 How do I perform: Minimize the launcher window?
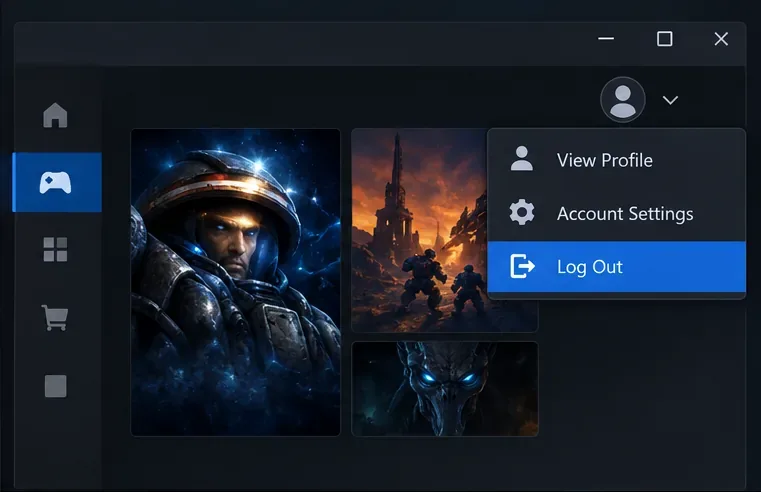pyautogui.click(x=606, y=38)
